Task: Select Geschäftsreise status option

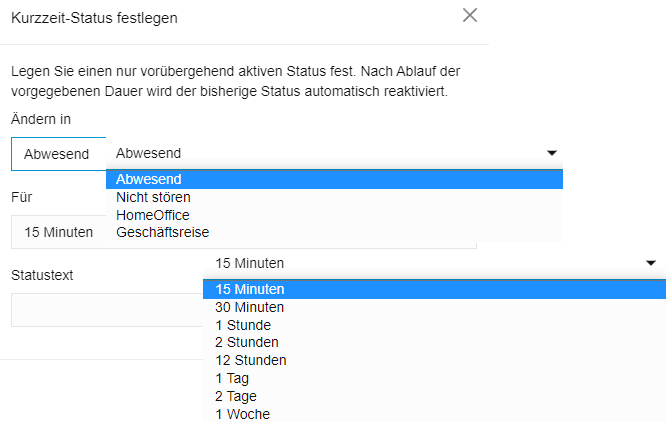Action: tap(334, 233)
